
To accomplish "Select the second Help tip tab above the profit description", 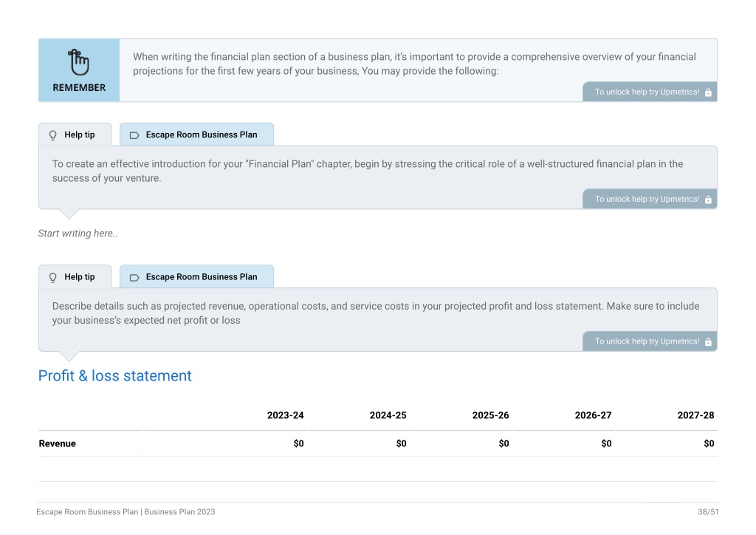I will click(75, 277).
